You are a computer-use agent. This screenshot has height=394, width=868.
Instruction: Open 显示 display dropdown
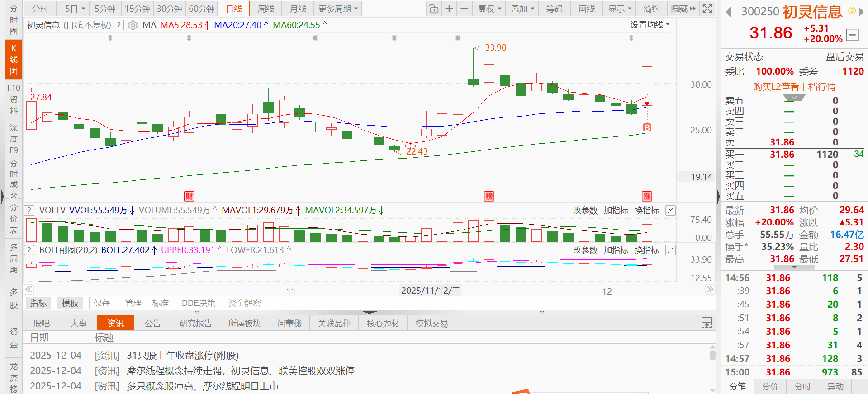pyautogui.click(x=620, y=9)
